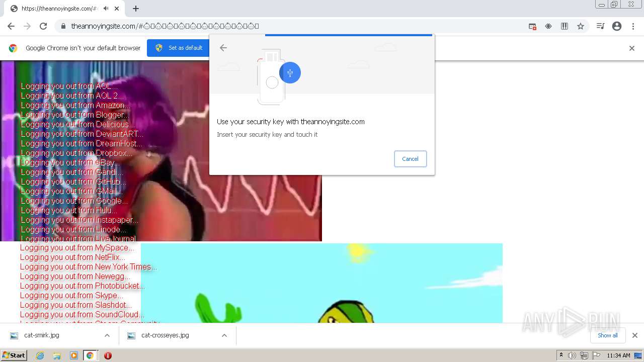Close theannoyingsite.com tab
Viewport: 644px width, 362px height.
point(117,9)
